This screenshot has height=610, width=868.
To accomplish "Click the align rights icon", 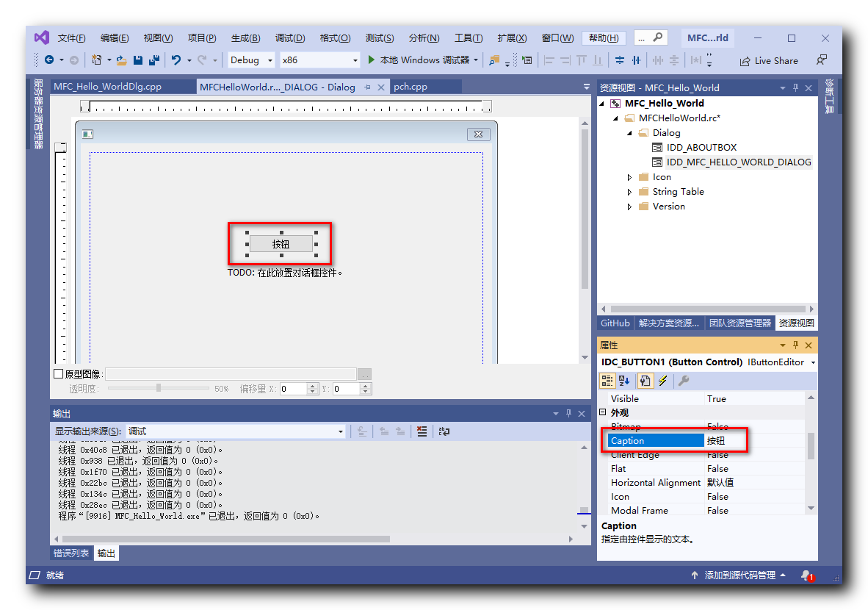I will pos(565,60).
